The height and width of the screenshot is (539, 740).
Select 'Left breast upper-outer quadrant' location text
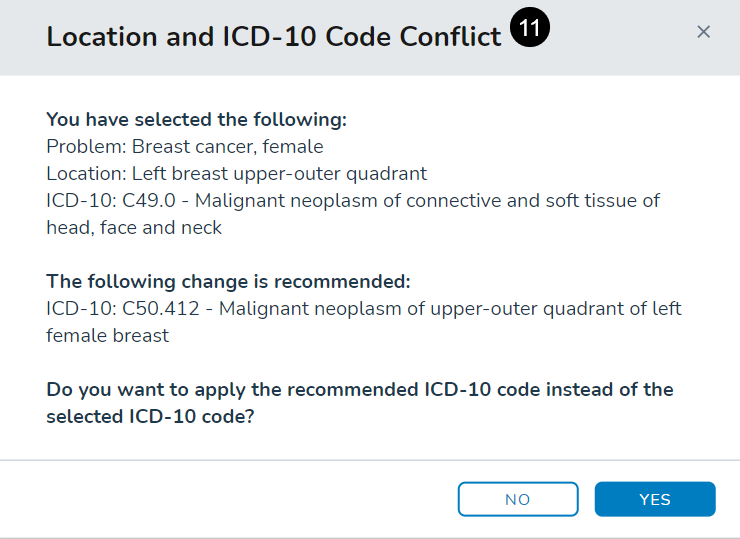click(x=279, y=174)
